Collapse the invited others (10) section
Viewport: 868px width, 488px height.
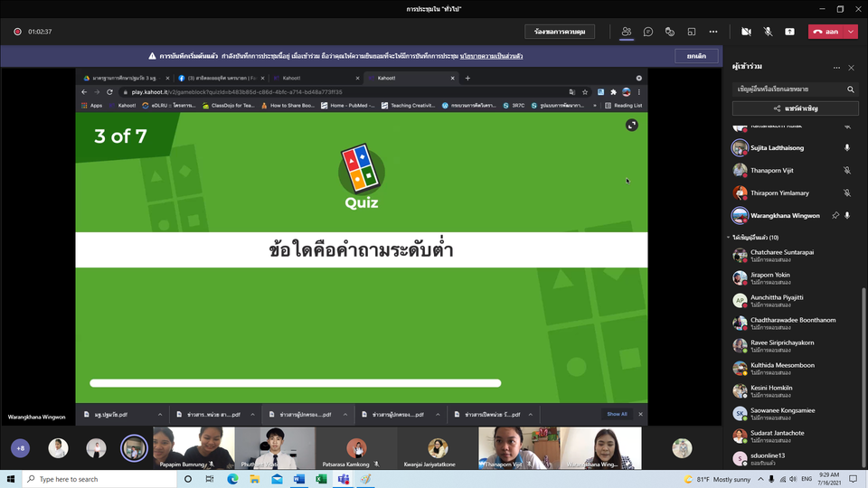click(x=728, y=238)
